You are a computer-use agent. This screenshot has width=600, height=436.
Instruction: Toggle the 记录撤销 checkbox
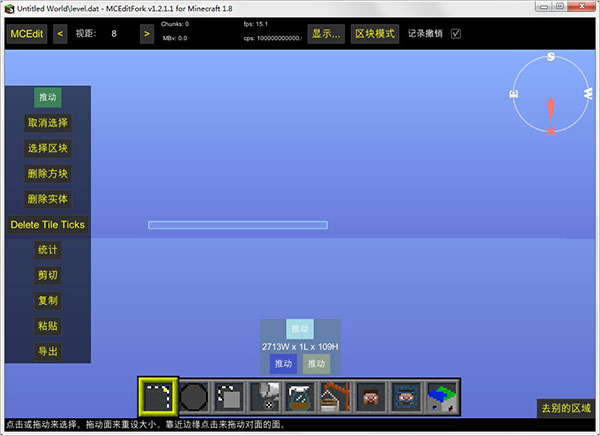pos(456,34)
